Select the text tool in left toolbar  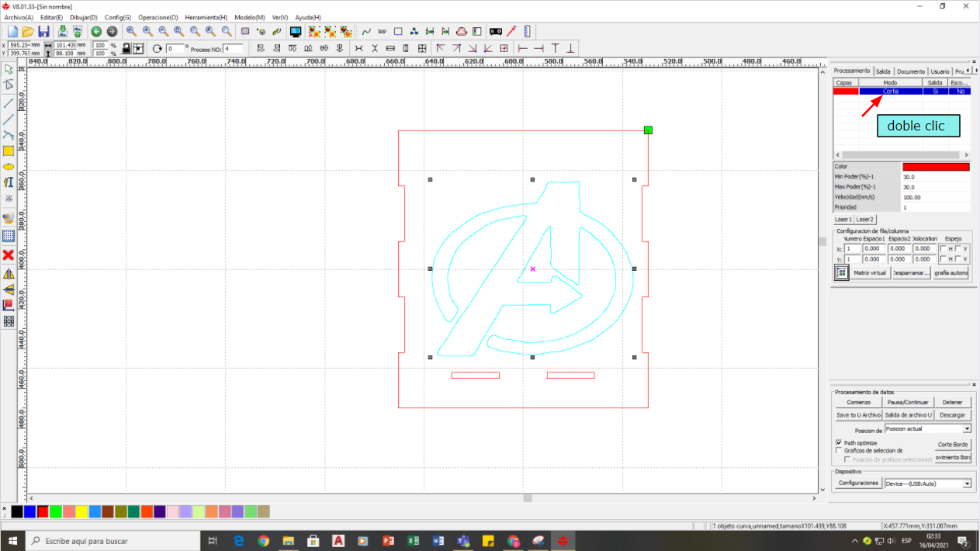[9, 182]
